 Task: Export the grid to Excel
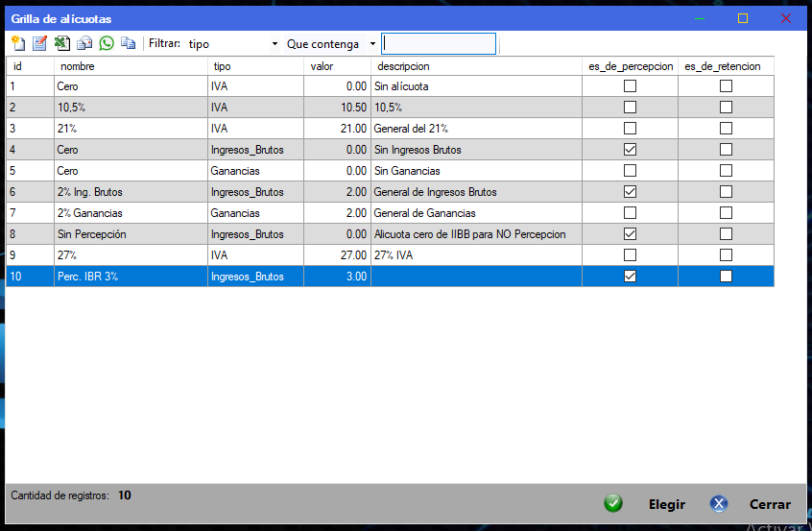(x=61, y=43)
